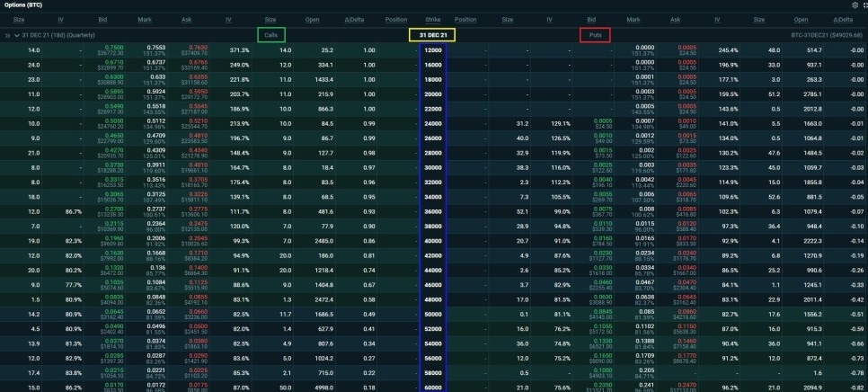Image resolution: width=868 pixels, height=392 pixels.
Task: Click call bid 0.0645 in the 50000 row
Action: click(114, 312)
